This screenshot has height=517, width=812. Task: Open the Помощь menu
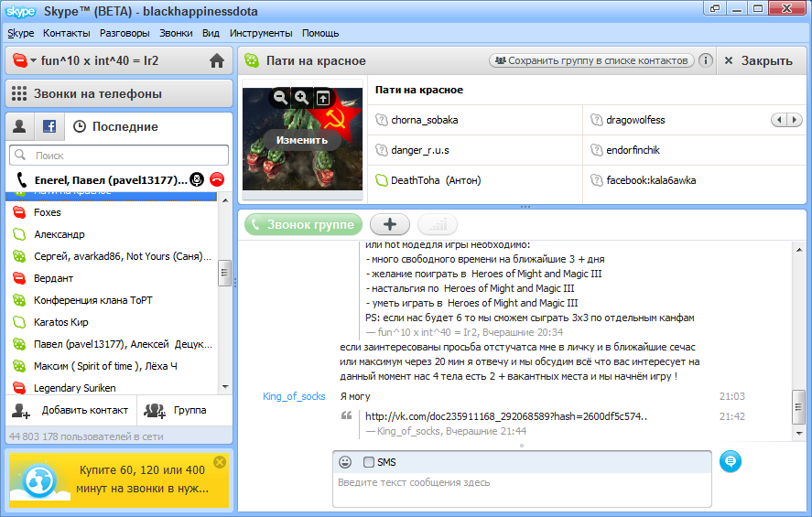pyautogui.click(x=320, y=33)
